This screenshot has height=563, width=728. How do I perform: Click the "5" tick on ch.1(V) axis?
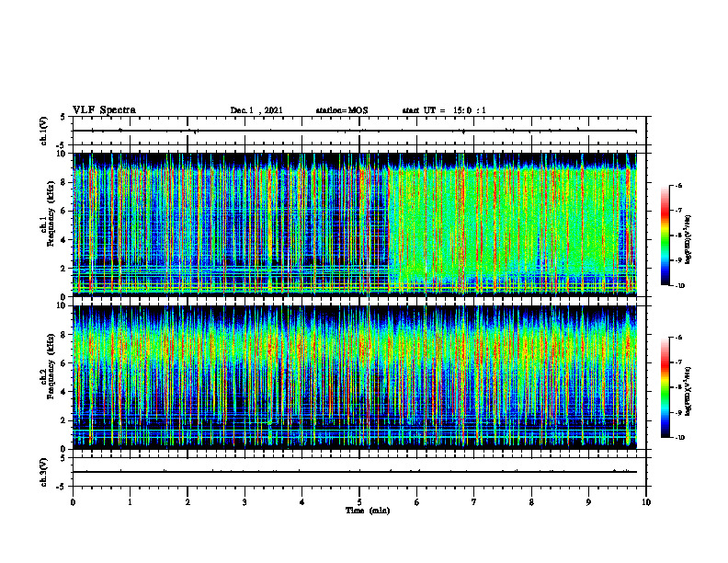click(x=64, y=117)
